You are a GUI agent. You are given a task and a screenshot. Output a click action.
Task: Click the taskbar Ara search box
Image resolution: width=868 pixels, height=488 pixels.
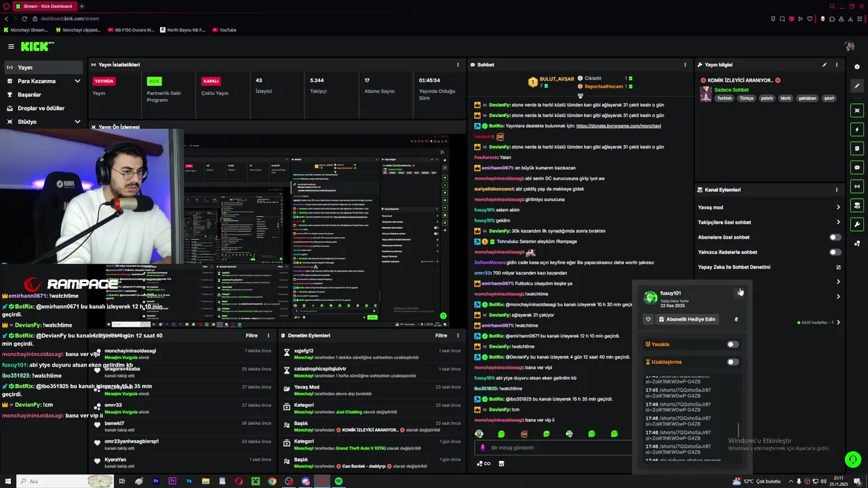[64, 481]
